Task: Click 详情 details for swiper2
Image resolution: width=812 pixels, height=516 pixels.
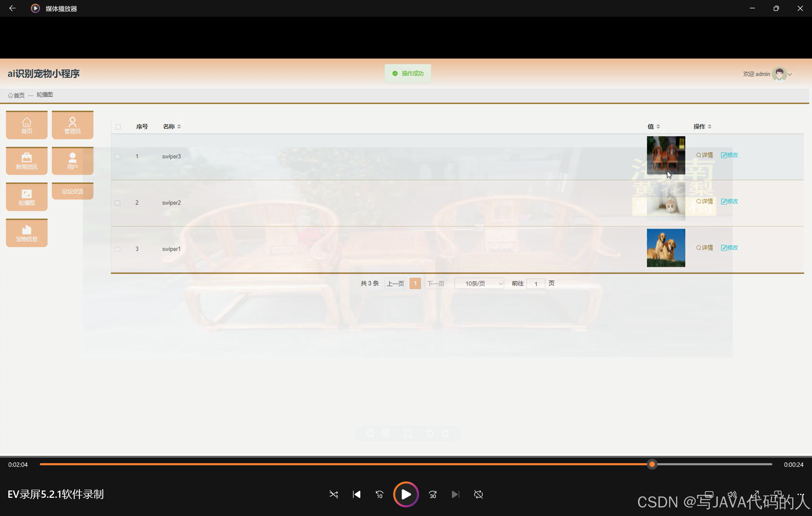Action: (704, 201)
